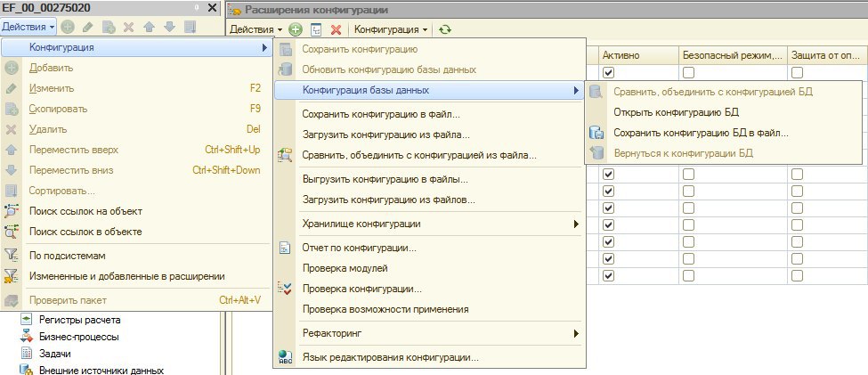Screen dimensions: 868x375
Task: Choose Переместить вверх entry
Action: point(137,151)
